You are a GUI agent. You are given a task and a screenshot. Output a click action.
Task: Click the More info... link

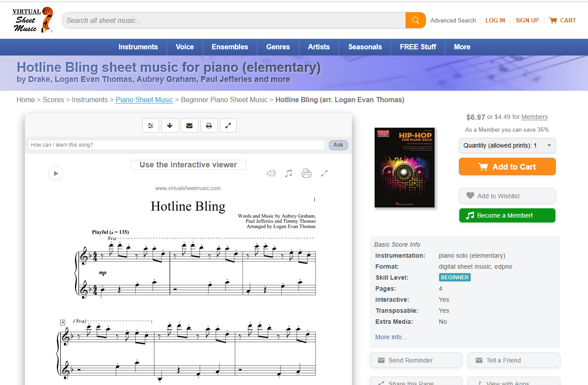tap(391, 337)
